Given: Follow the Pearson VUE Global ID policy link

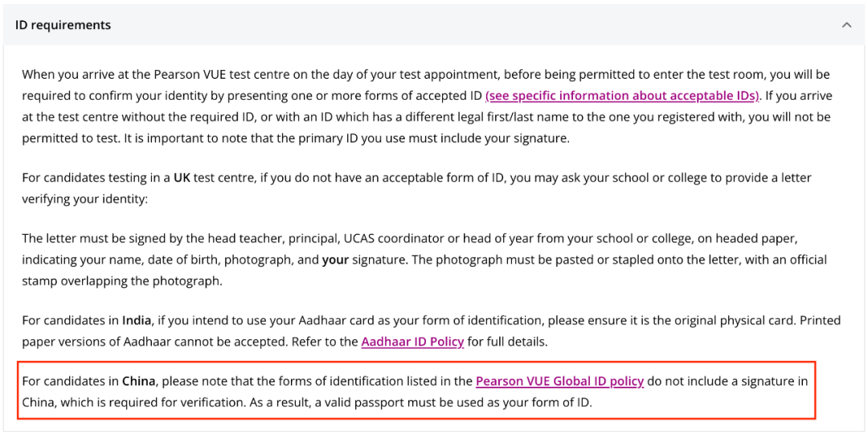Looking at the screenshot, I should [x=559, y=381].
